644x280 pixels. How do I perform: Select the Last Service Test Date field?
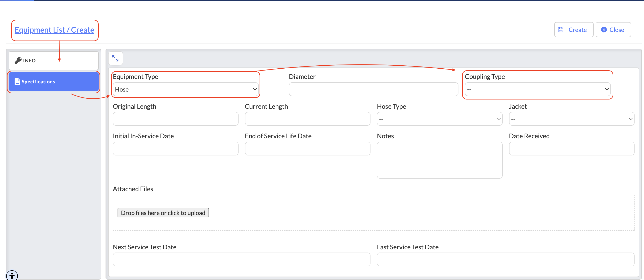click(x=505, y=259)
